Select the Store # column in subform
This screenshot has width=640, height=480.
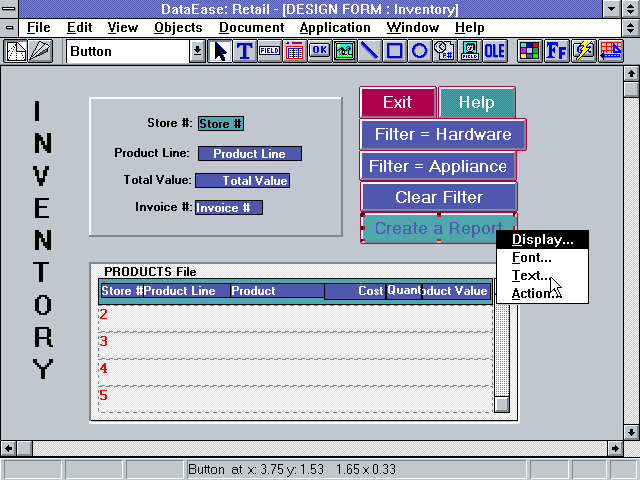point(122,291)
